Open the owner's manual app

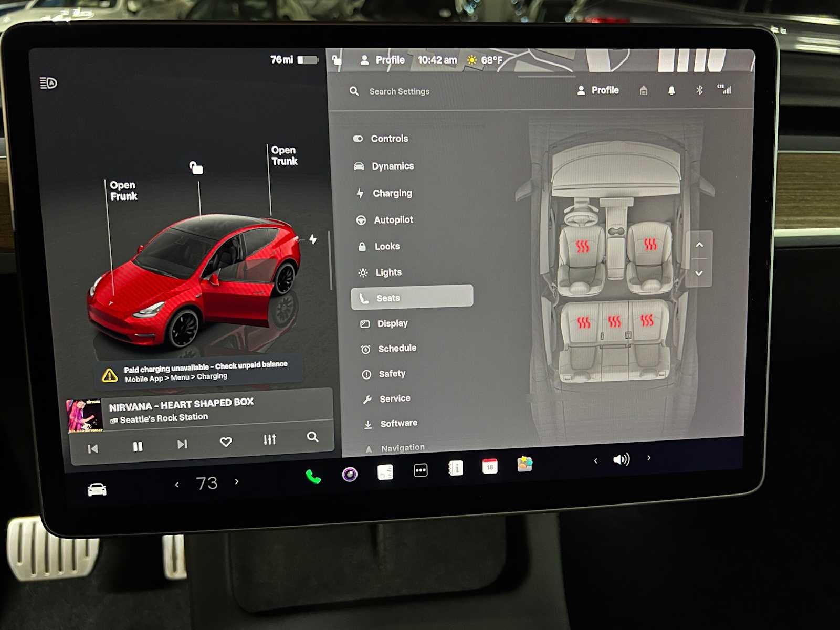point(455,468)
